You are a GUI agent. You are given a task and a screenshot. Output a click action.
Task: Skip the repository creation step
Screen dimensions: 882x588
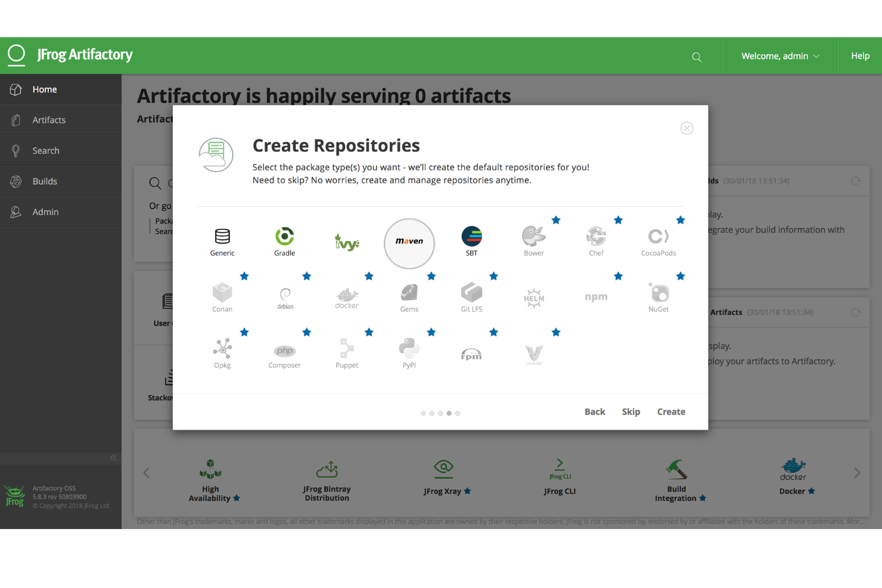coord(631,412)
